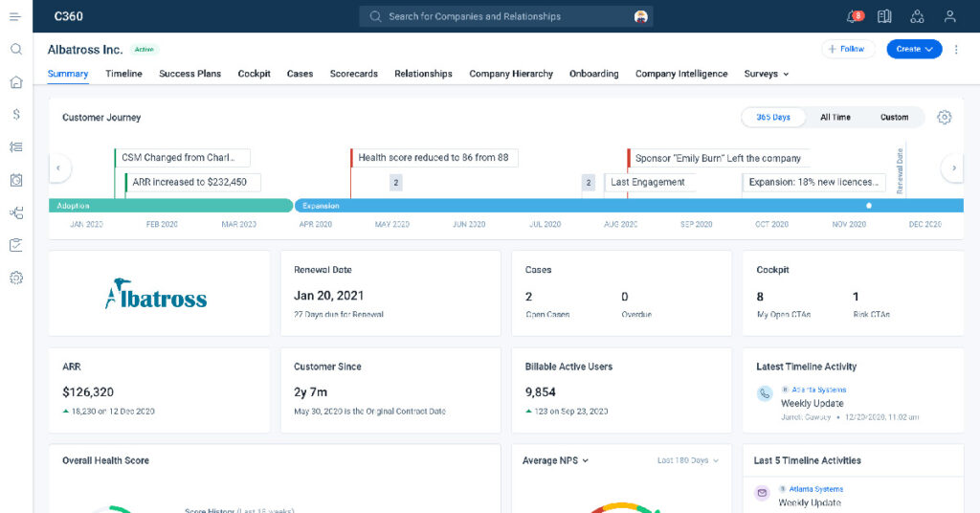This screenshot has height=513, width=980.
Task: Select the Custom time range option
Action: [894, 117]
